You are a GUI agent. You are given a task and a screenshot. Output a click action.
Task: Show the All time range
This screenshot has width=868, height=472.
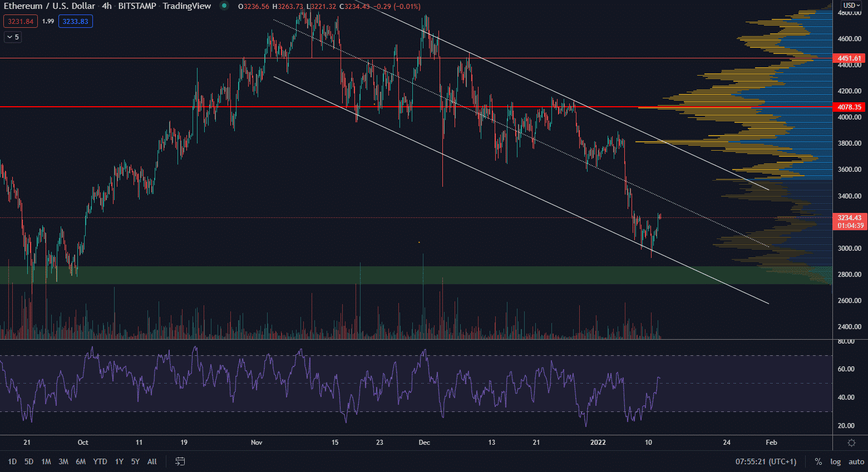click(152, 461)
